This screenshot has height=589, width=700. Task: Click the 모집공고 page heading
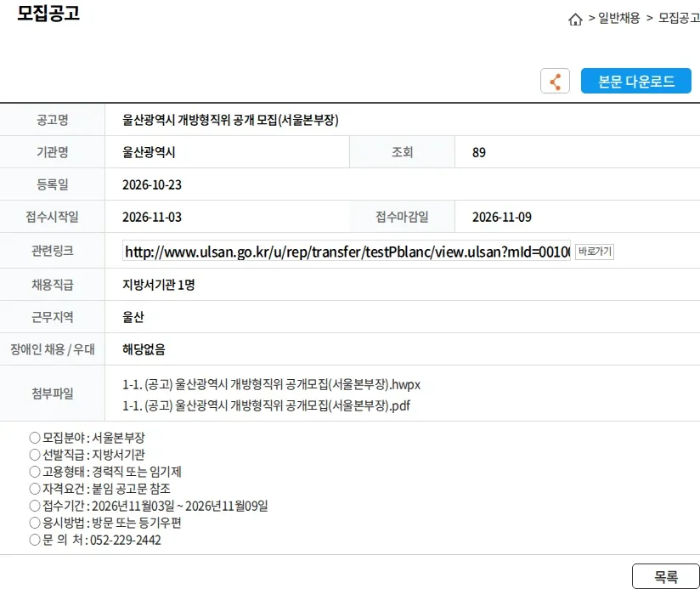[x=48, y=13]
